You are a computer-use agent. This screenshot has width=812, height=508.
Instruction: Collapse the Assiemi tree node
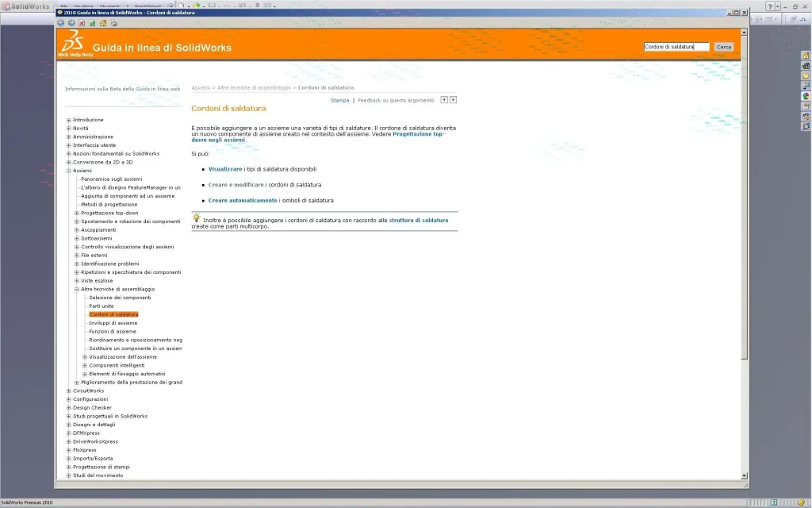click(68, 171)
